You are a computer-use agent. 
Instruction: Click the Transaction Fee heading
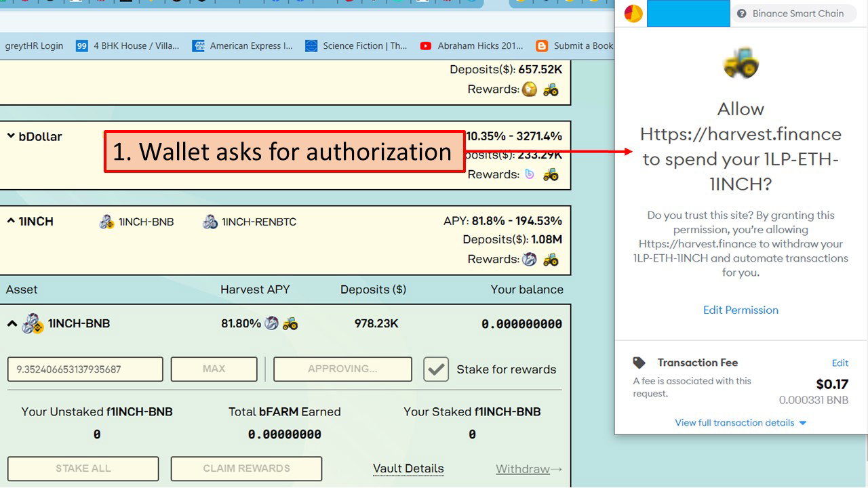(698, 363)
